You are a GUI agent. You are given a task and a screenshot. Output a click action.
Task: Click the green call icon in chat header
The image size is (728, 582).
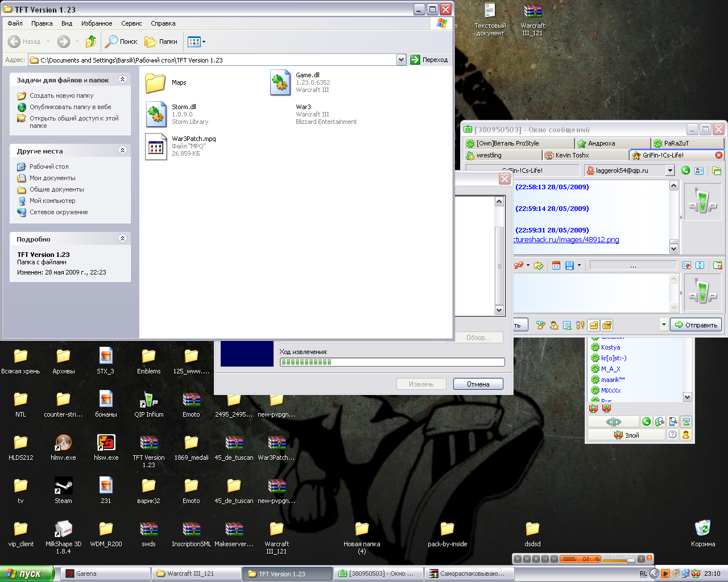tap(685, 171)
